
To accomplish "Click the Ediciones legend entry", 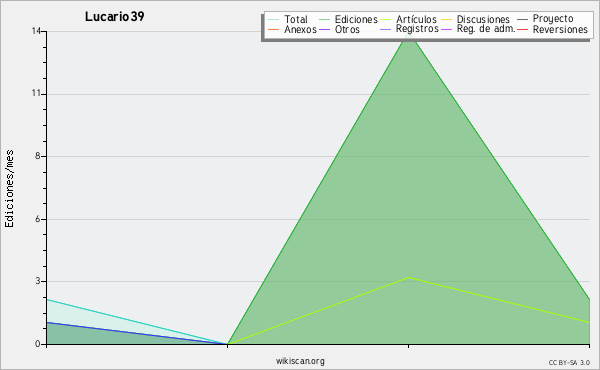I will 348,19.
